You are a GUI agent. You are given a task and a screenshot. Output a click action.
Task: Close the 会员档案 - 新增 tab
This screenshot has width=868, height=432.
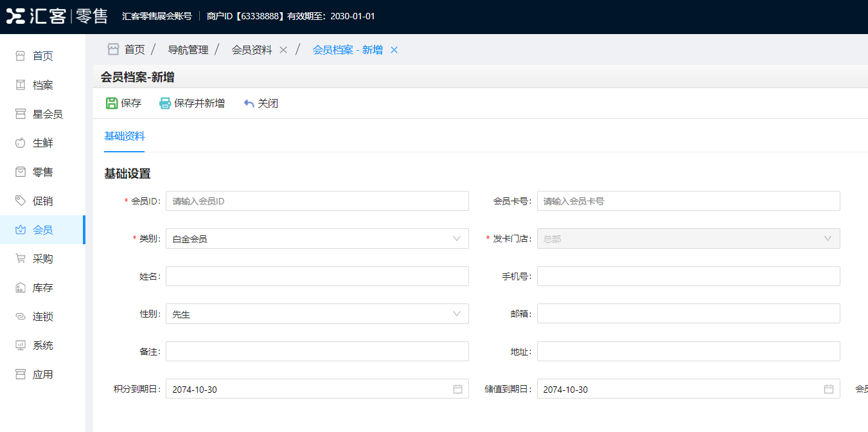(394, 50)
